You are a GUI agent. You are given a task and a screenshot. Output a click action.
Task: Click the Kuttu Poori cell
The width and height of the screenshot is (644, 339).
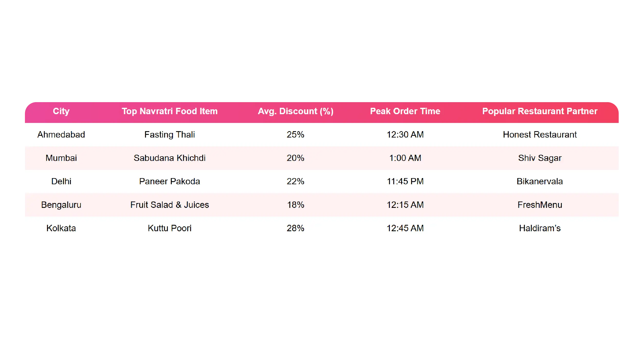pyautogui.click(x=170, y=228)
